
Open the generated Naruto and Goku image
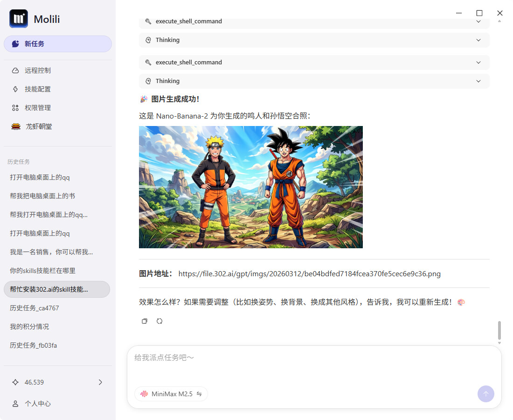pyautogui.click(x=250, y=187)
